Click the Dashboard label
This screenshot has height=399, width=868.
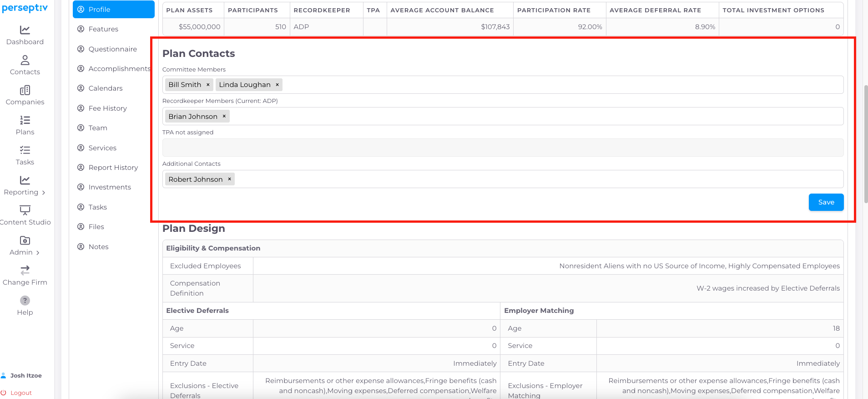[25, 42]
